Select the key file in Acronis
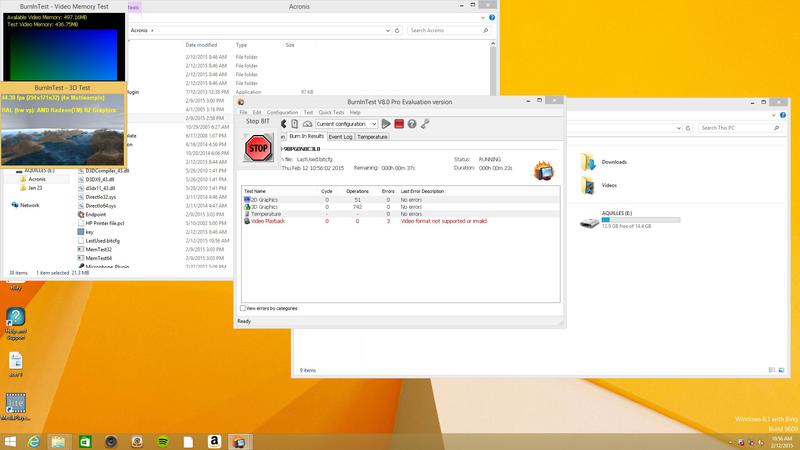 pyautogui.click(x=89, y=232)
